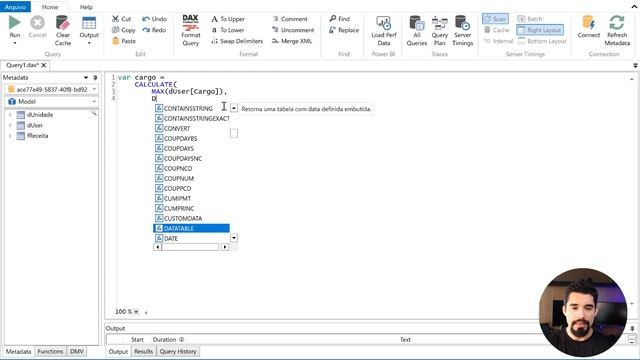The width and height of the screenshot is (640, 360).
Task: Click the autocomplete list scroll-down arrow
Action: [x=234, y=238]
